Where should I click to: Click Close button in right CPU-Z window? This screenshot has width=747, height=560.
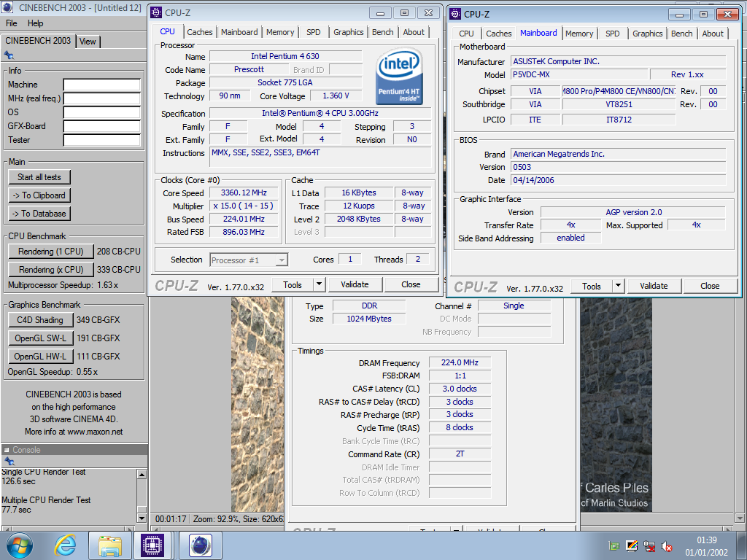coord(710,286)
